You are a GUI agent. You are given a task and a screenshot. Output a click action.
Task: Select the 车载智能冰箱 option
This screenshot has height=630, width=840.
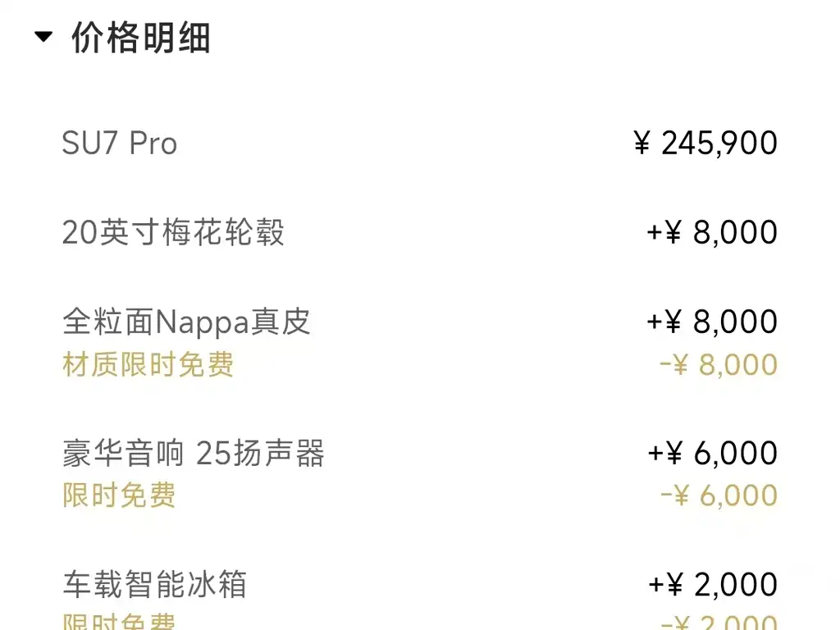[x=155, y=584]
